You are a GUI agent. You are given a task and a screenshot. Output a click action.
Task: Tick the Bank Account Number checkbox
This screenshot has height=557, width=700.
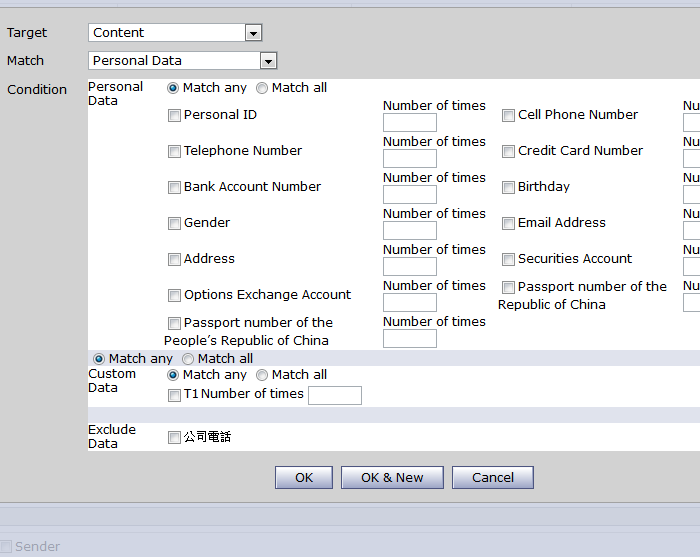point(175,187)
